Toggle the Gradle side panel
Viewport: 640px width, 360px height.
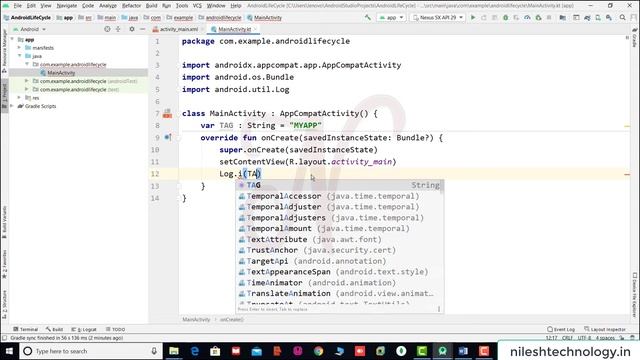point(635,38)
